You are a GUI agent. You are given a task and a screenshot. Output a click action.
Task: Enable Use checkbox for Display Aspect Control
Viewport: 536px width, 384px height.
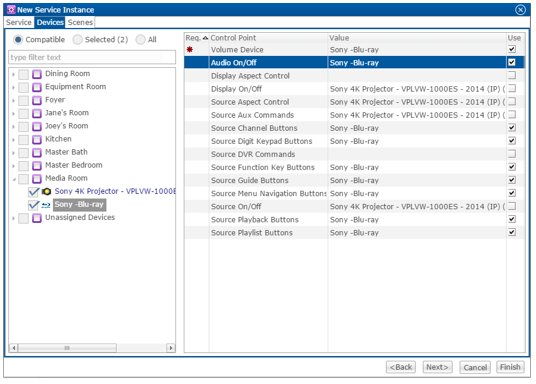(512, 75)
